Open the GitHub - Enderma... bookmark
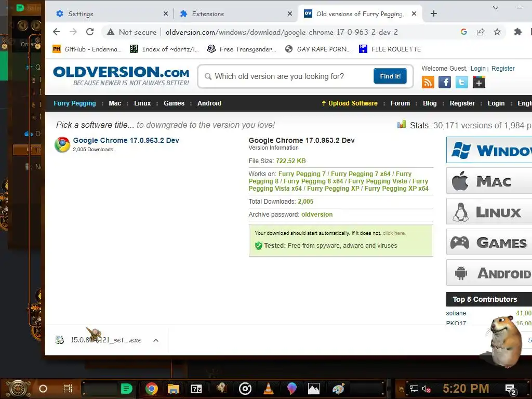532x399 pixels. click(87, 49)
